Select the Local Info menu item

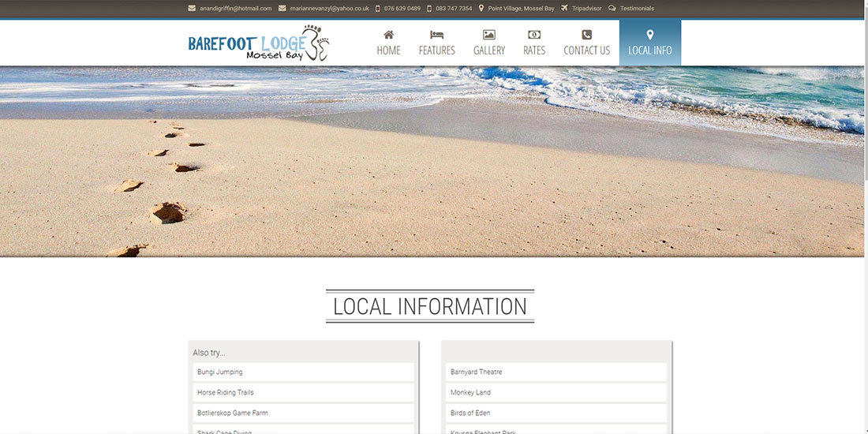650,43
